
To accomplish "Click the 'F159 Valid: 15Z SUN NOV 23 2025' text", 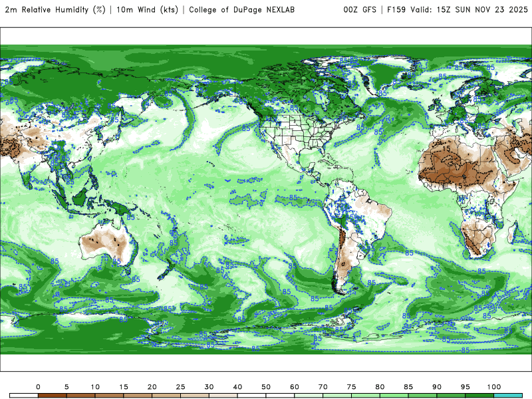I will (458, 10).
